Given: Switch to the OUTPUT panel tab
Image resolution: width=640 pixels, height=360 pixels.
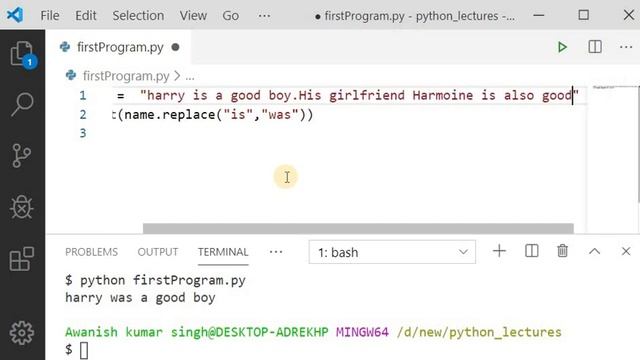Looking at the screenshot, I should tap(158, 252).
